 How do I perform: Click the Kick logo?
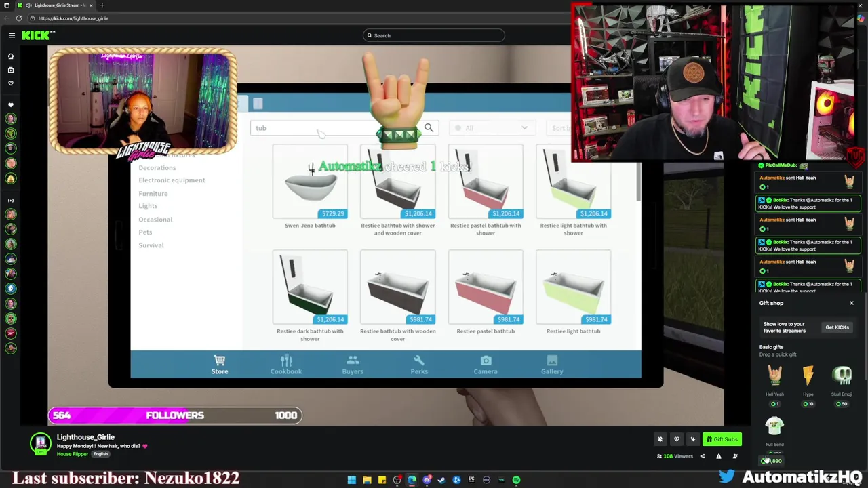tap(37, 35)
